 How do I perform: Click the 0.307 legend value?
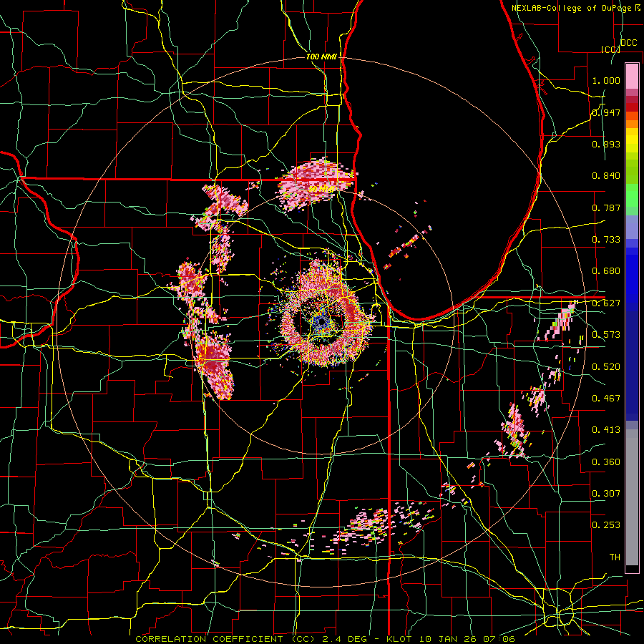point(606,494)
